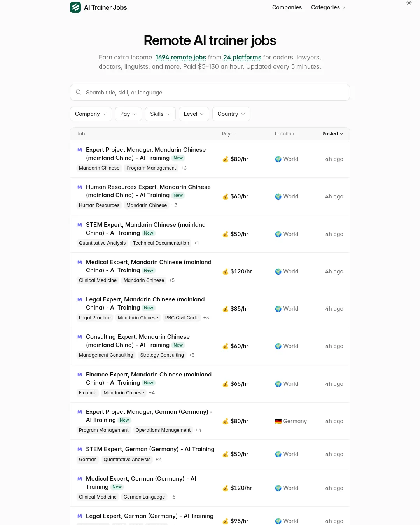Click company logo beside Finance Expert job
Viewport: 420px width, 525px height.
point(80,374)
